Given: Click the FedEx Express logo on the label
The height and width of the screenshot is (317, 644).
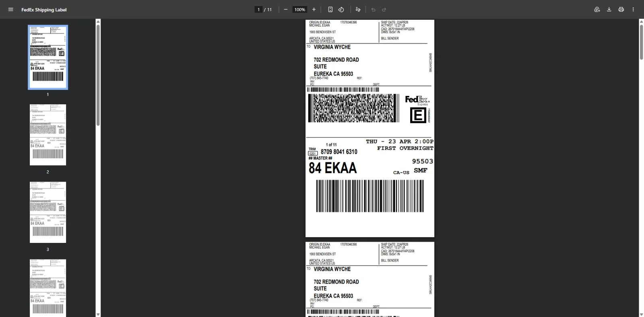Looking at the screenshot, I should tap(417, 100).
